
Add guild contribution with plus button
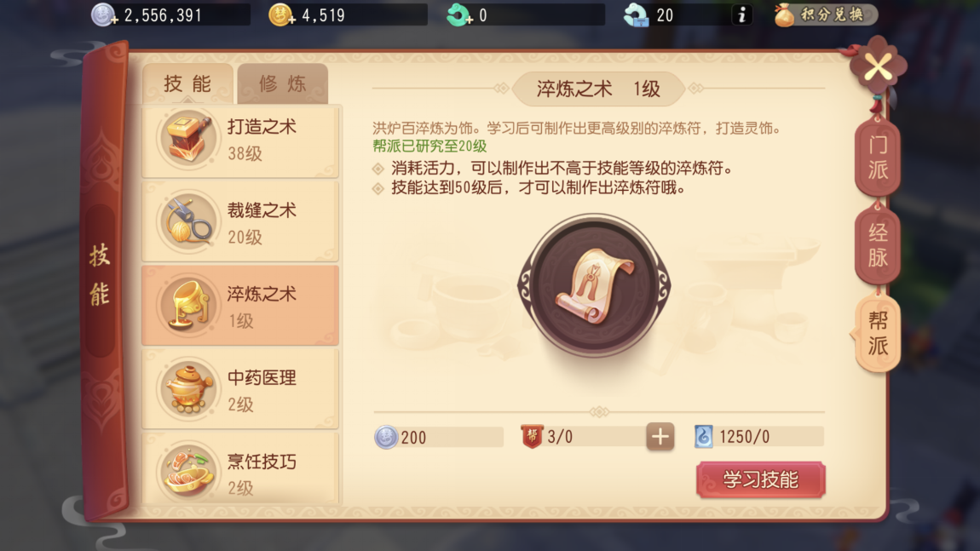click(x=660, y=436)
